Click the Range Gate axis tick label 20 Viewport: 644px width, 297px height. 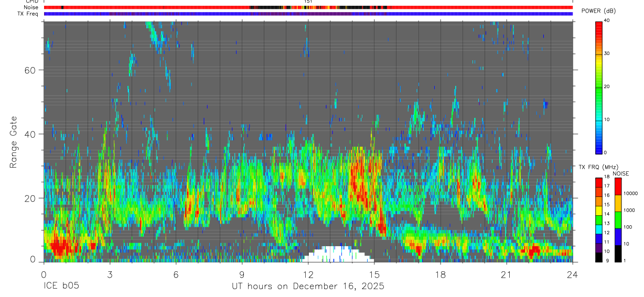tap(30, 198)
